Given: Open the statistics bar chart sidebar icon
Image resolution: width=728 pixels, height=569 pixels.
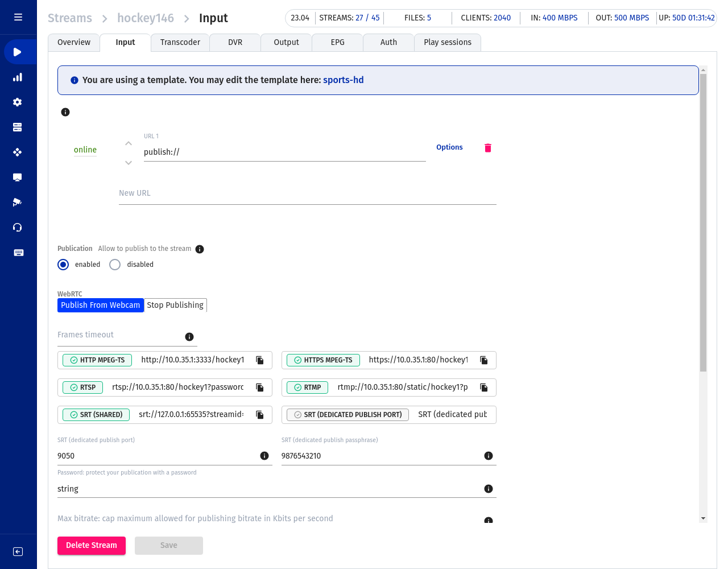Looking at the screenshot, I should [18, 77].
